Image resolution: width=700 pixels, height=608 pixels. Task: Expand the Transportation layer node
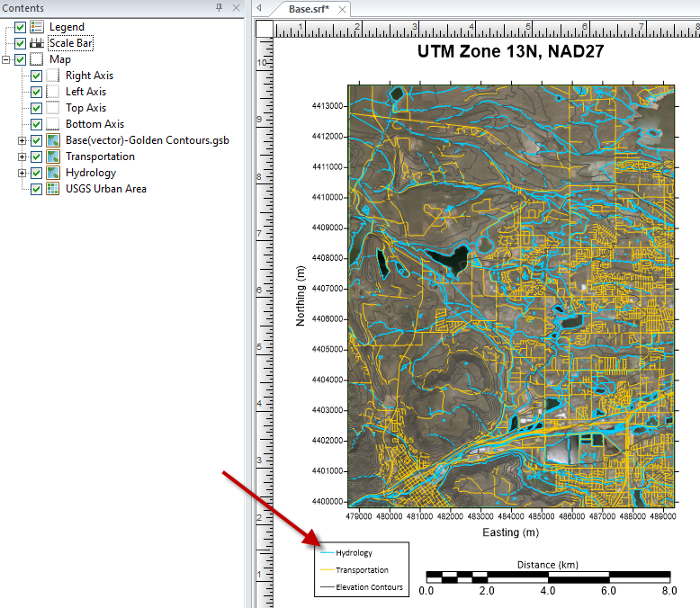pyautogui.click(x=22, y=156)
